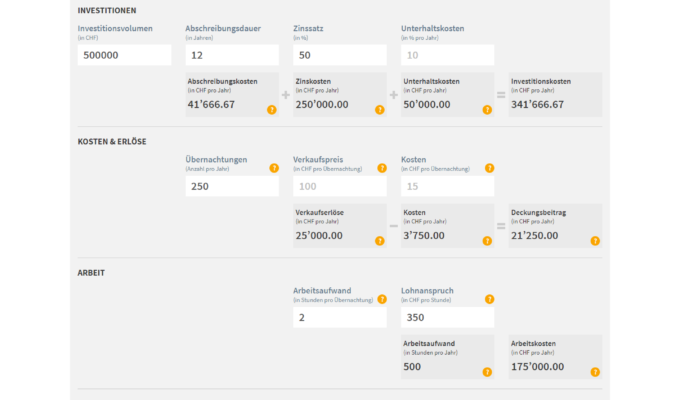Show help for Unterhaltskosten result box
The width and height of the screenshot is (680, 400).
point(487,109)
